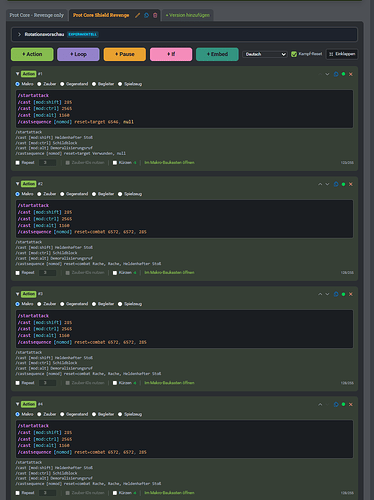
Task: Delete the Prot Core Shield Revenge version via trash icon
Action: coord(155,15)
